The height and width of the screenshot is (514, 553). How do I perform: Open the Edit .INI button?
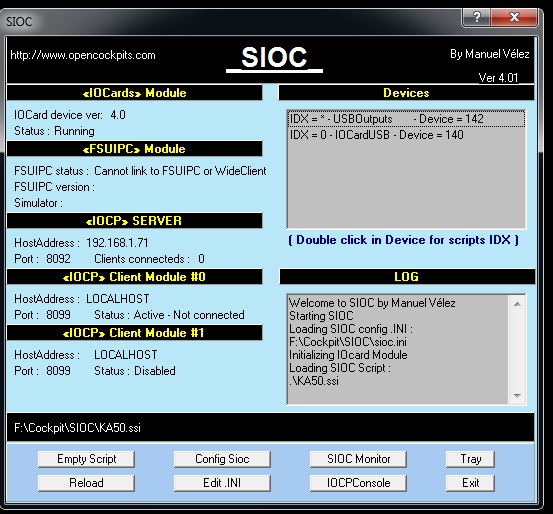tap(222, 483)
